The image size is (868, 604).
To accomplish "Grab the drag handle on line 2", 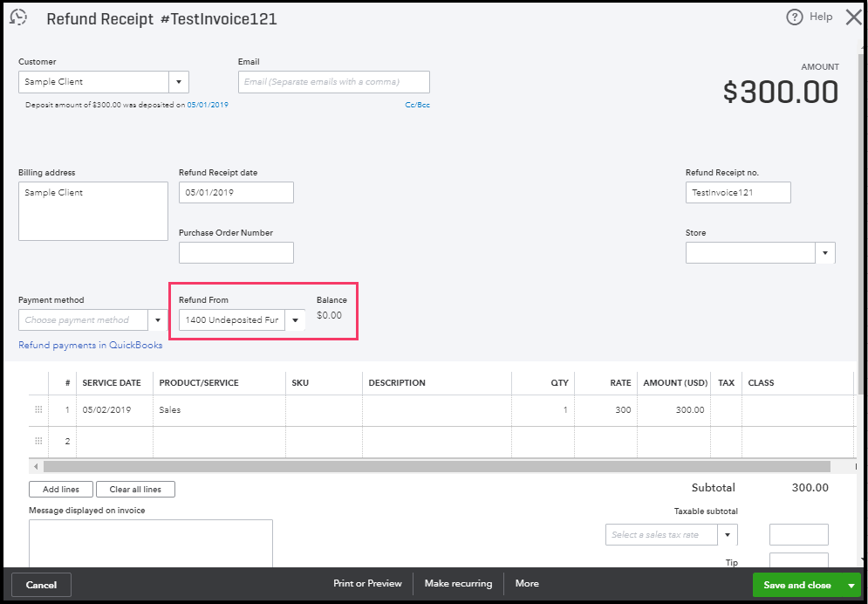I will (x=38, y=441).
